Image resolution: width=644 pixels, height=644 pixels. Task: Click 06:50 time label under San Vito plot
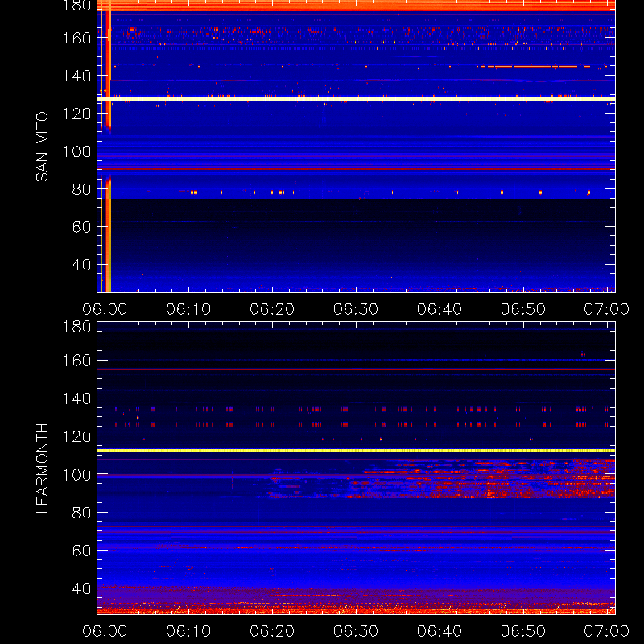coord(523,309)
